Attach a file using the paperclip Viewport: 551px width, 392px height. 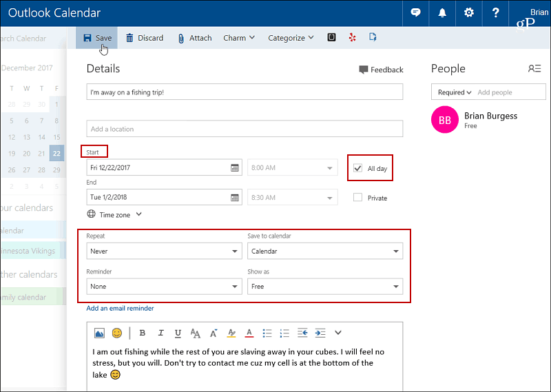(195, 38)
